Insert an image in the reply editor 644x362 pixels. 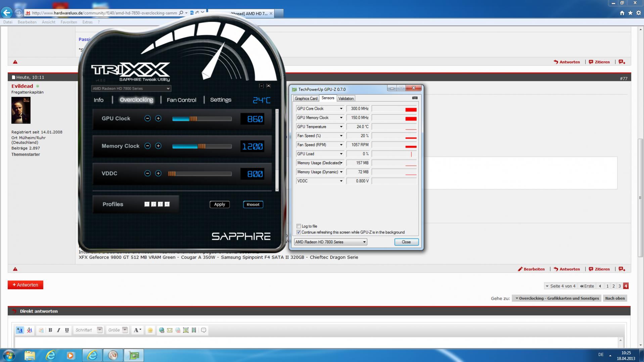186,330
